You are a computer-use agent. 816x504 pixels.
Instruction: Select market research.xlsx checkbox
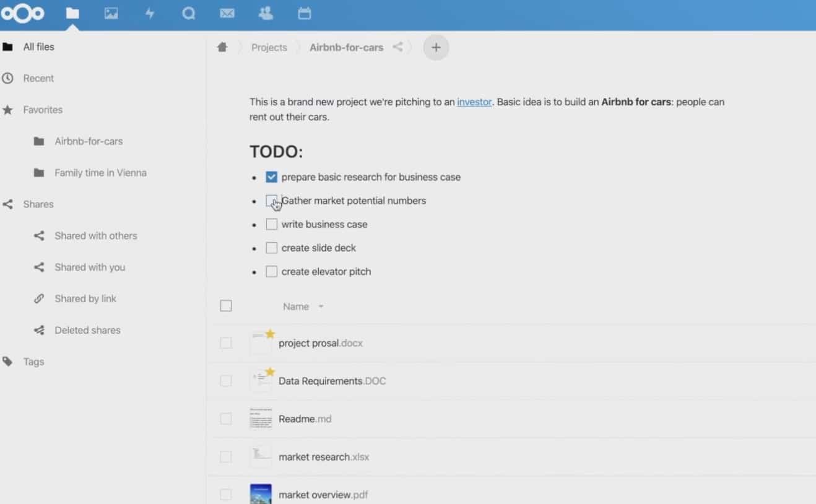(226, 457)
